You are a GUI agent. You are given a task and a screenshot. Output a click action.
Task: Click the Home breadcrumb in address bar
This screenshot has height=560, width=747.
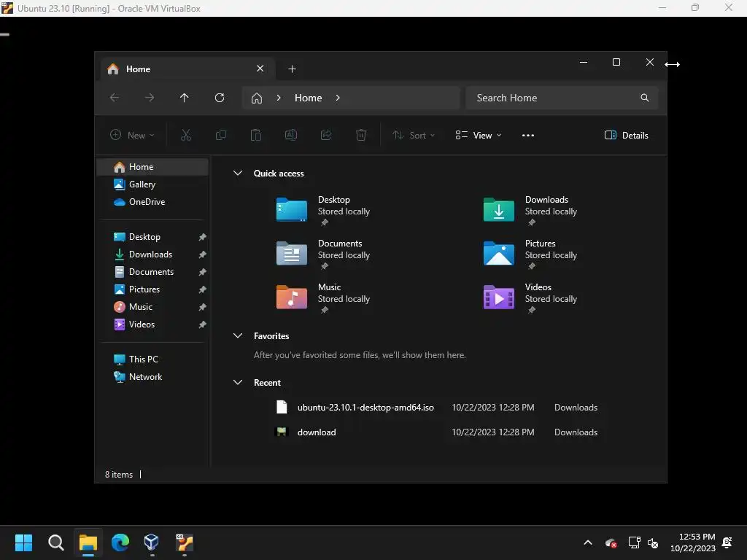[309, 98]
